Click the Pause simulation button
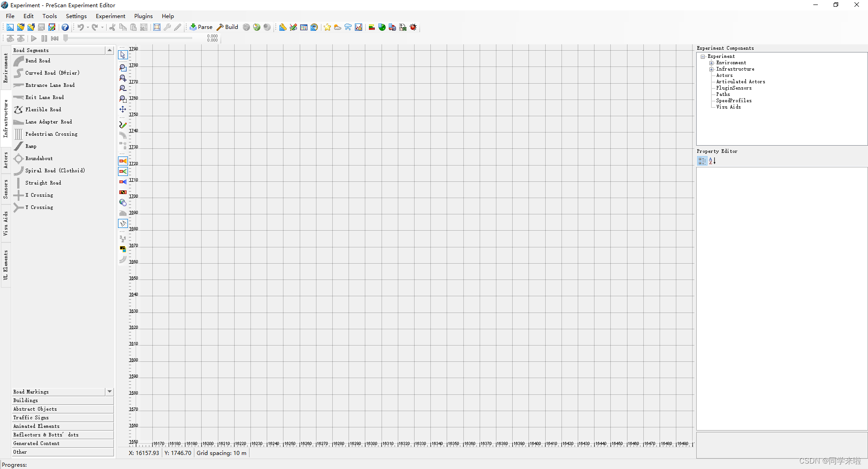This screenshot has height=469, width=868. pos(44,38)
